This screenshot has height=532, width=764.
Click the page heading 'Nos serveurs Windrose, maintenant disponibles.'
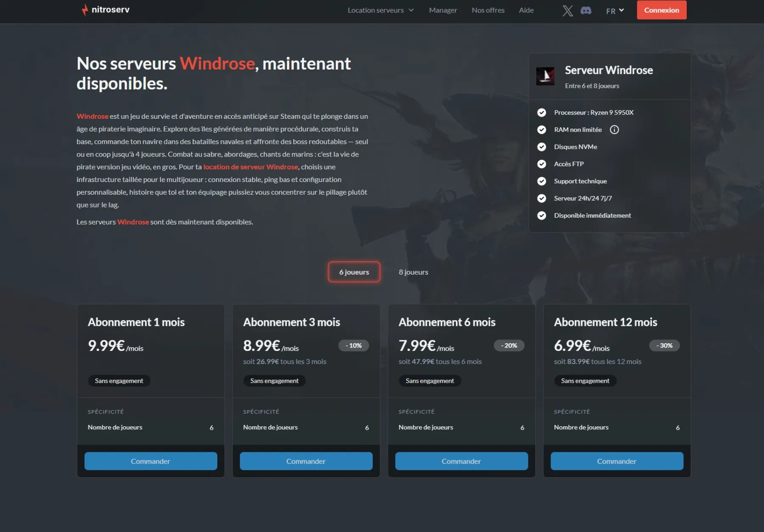[213, 73]
